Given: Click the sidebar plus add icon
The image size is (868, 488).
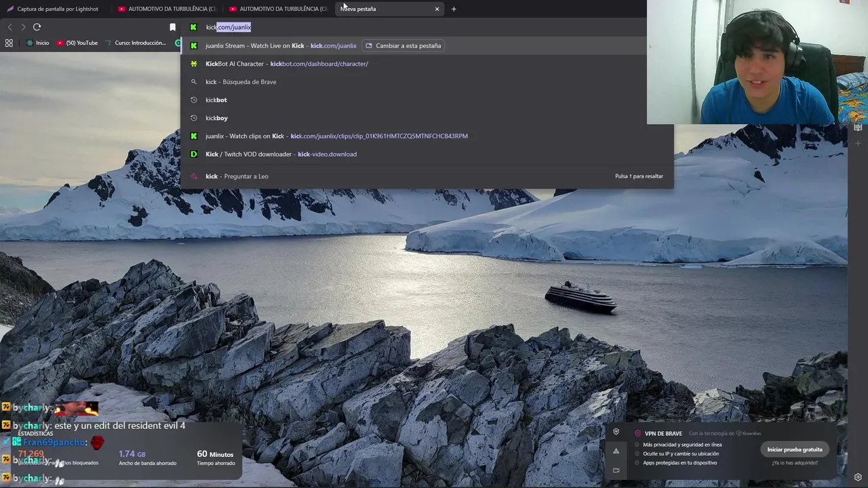Looking at the screenshot, I should (858, 144).
